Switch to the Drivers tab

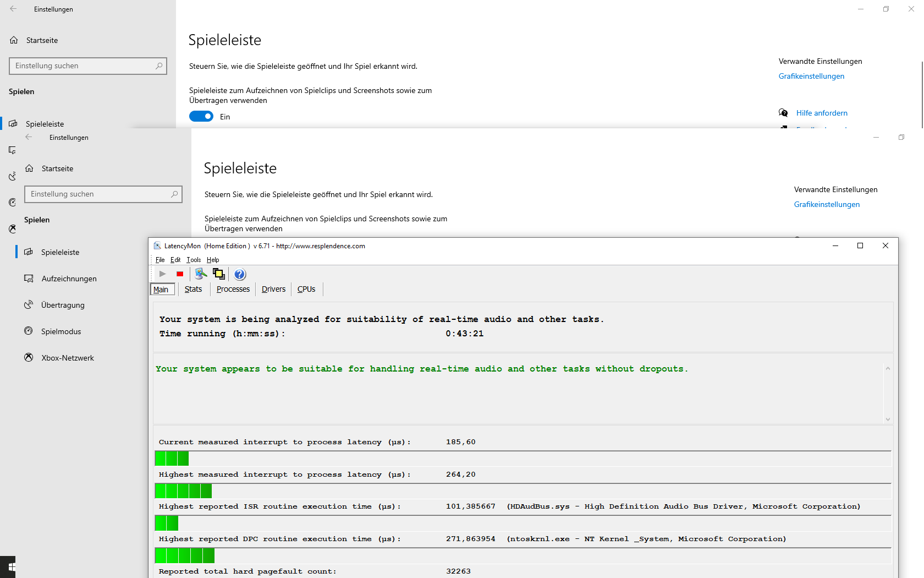click(x=273, y=289)
